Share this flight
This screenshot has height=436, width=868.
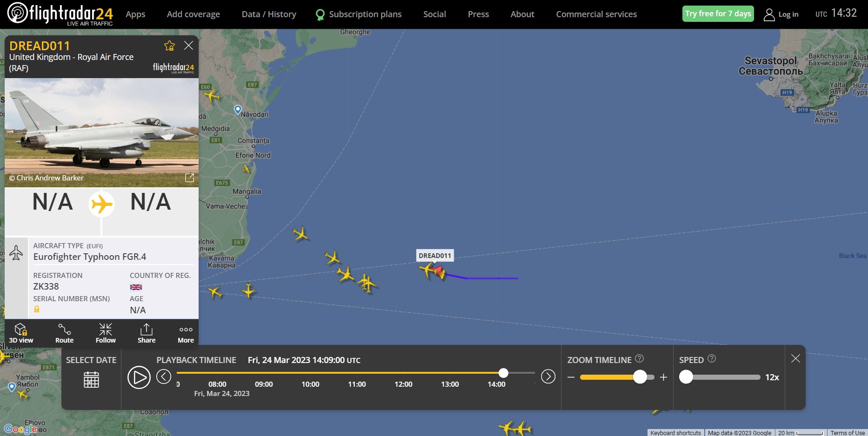coord(147,333)
